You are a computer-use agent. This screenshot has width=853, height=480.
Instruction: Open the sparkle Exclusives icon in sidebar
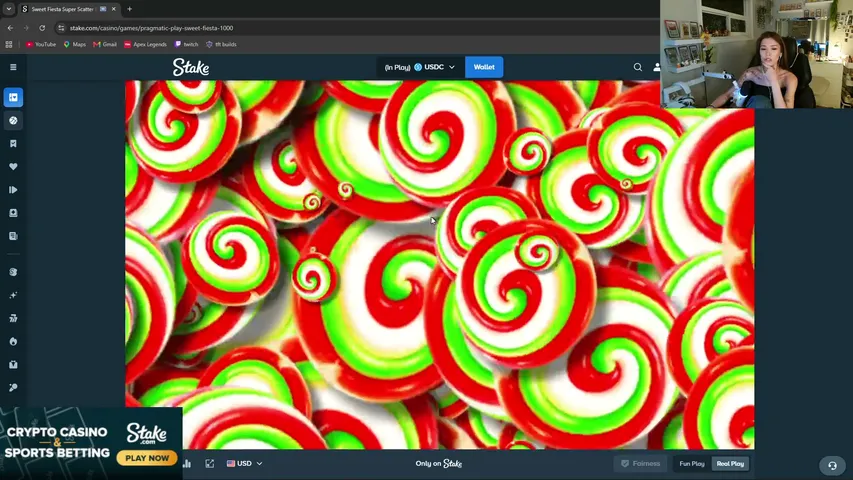(13, 295)
